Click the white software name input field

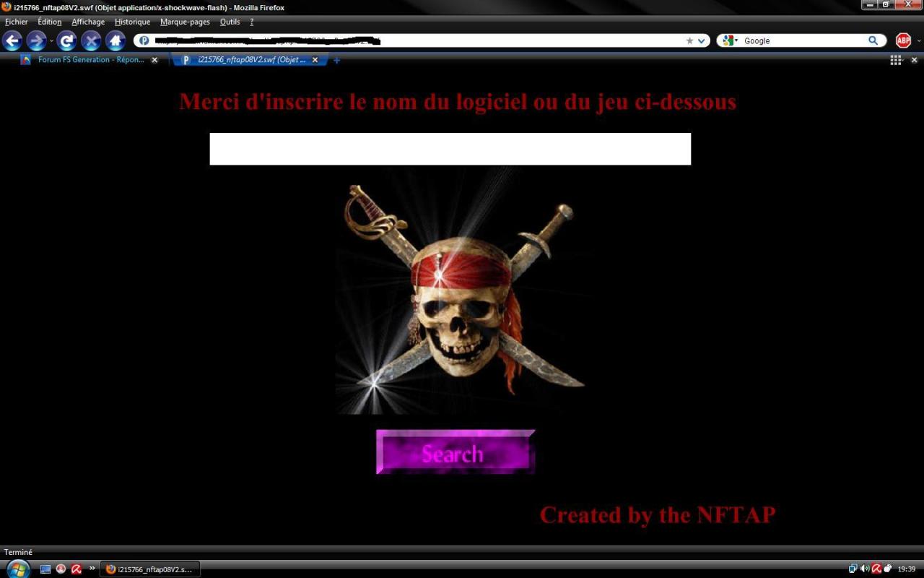(450, 149)
